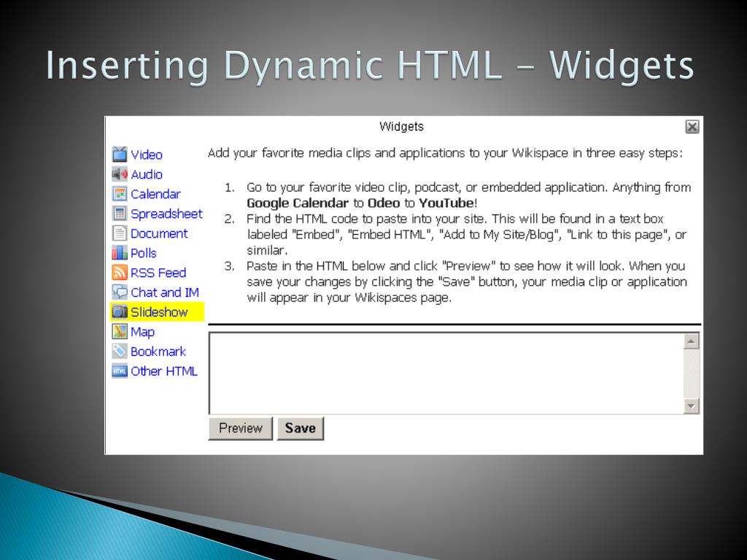Select the Chat and IM link
Image resolution: width=747 pixels, height=560 pixels.
click(165, 292)
